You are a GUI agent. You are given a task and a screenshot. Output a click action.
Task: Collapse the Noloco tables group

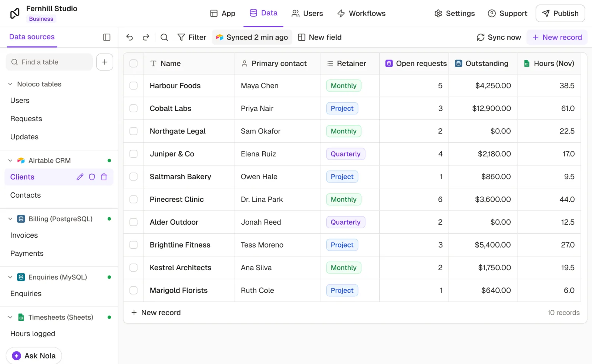pos(10,84)
